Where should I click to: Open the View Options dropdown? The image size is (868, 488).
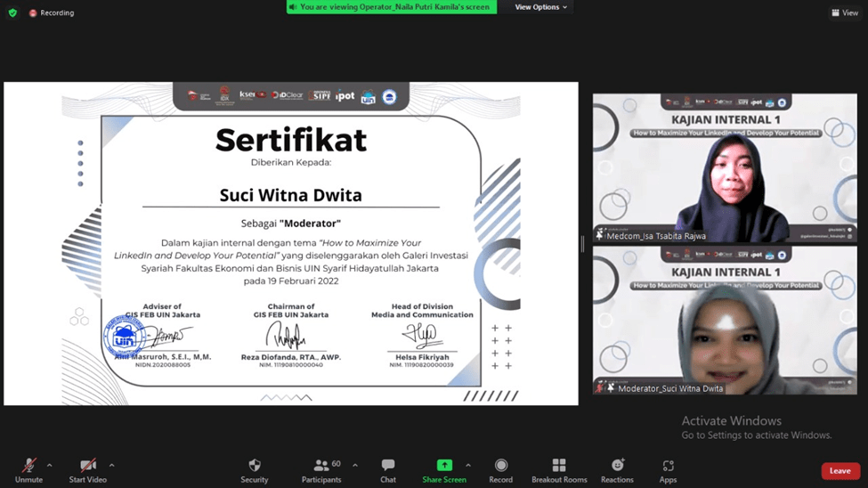tap(540, 7)
